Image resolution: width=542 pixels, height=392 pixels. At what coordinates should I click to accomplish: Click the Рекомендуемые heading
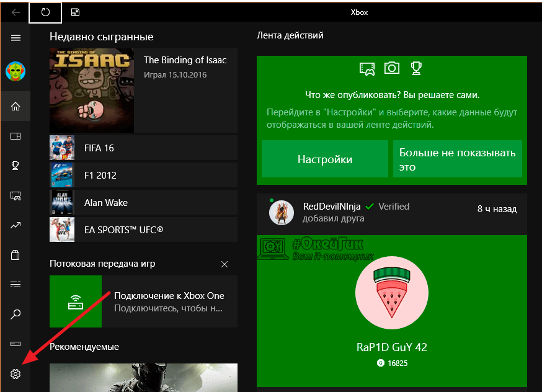click(x=84, y=347)
